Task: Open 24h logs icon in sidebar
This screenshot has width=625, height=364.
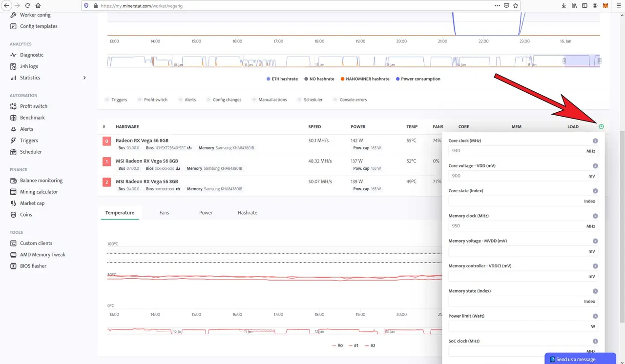Action: click(x=14, y=66)
